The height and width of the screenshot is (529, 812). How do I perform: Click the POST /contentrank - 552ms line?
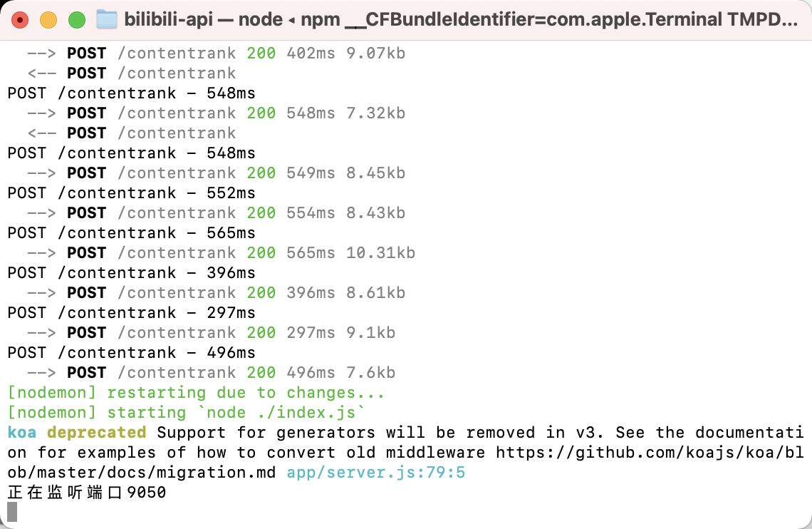tap(131, 192)
